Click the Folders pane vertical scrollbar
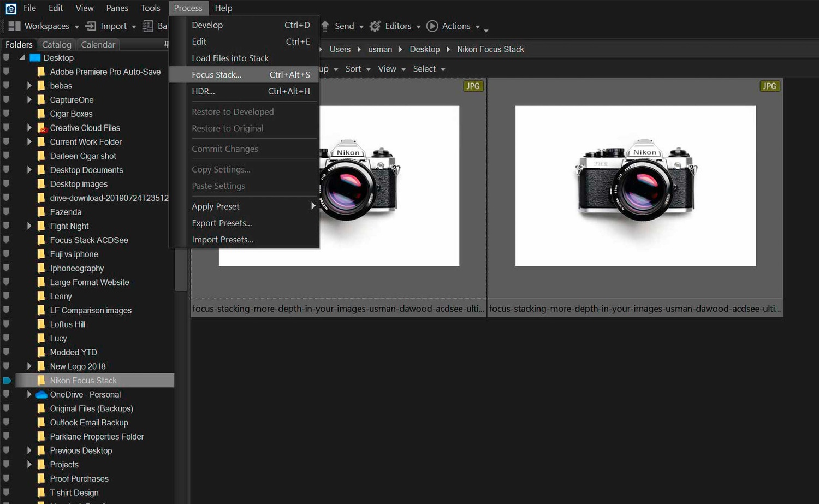Viewport: 819px width, 504px height. tap(181, 270)
